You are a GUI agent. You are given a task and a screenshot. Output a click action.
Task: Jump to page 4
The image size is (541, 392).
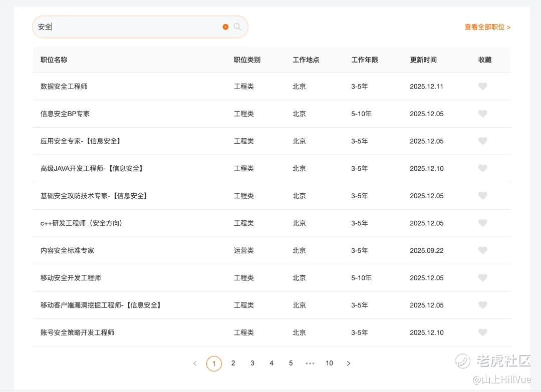pos(272,363)
